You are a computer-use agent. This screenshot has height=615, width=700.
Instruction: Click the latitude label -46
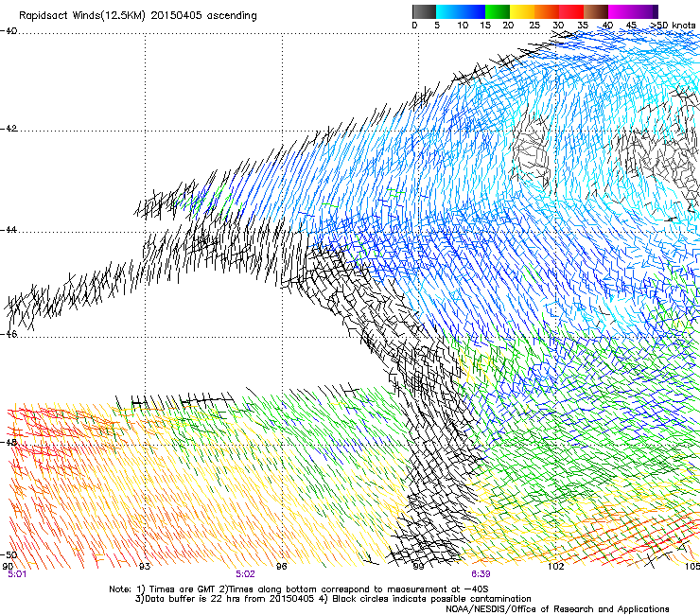pos(9,334)
